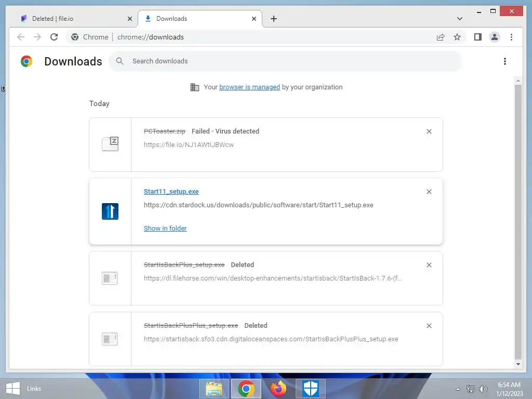Show hidden system tray icons
Viewport: 532px width, 399px height.
click(x=458, y=389)
